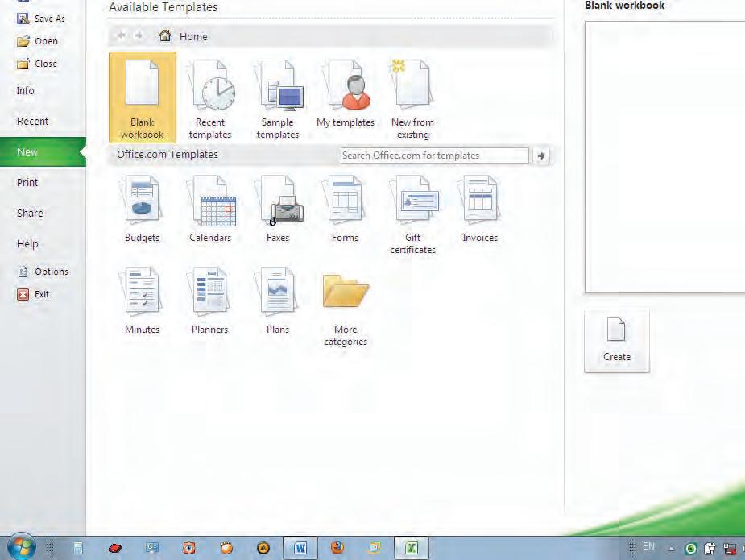Click the search arrow button for Office.com templates
The image size is (745, 560).
tap(541, 156)
